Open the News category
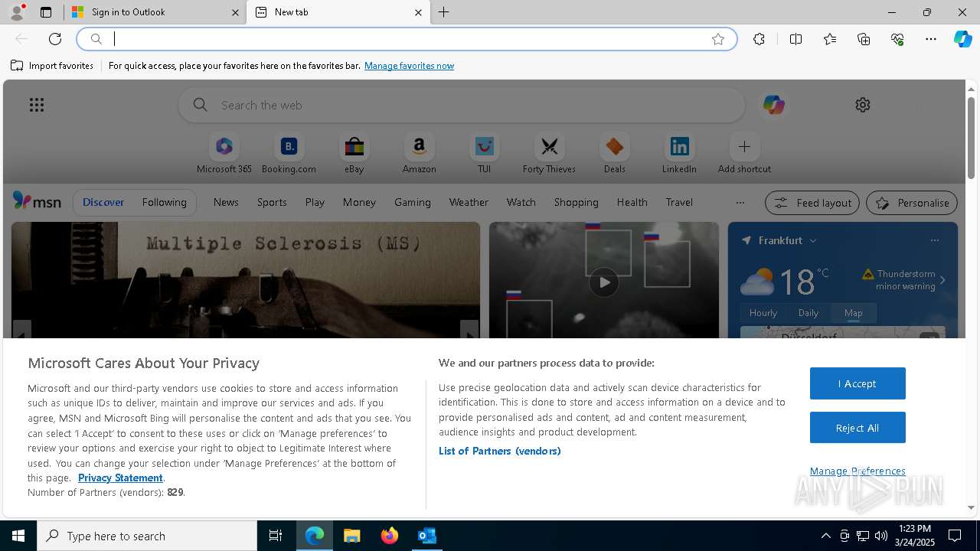This screenshot has width=980, height=551. [226, 202]
